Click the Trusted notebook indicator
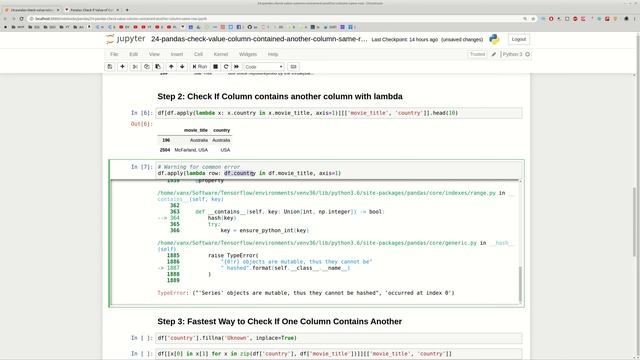The height and width of the screenshot is (360, 640). (x=477, y=54)
